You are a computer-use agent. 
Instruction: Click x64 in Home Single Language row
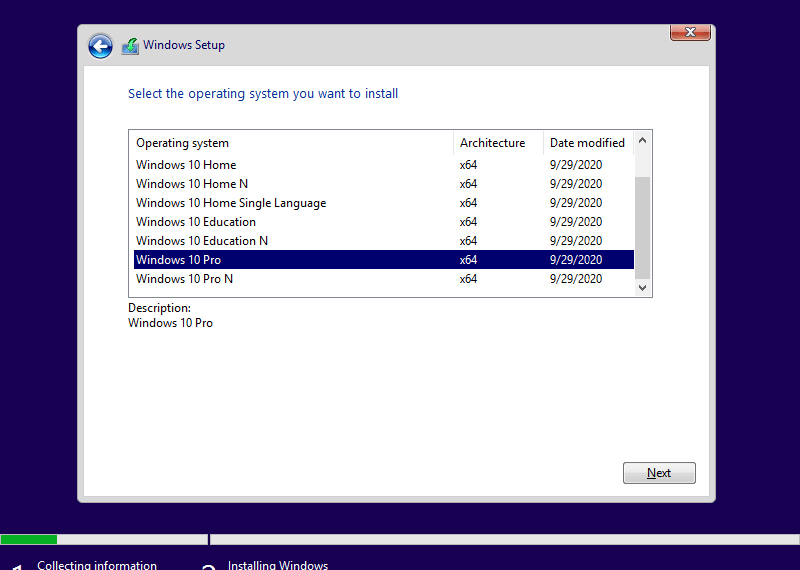[468, 203]
